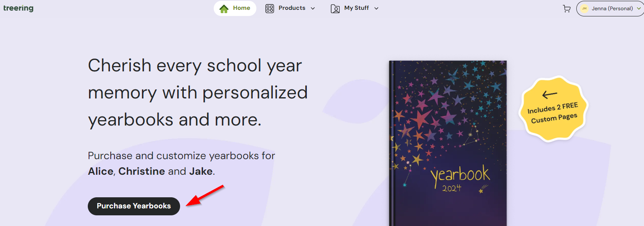The image size is (644, 226).
Task: Open the Products menu label
Action: [x=292, y=8]
